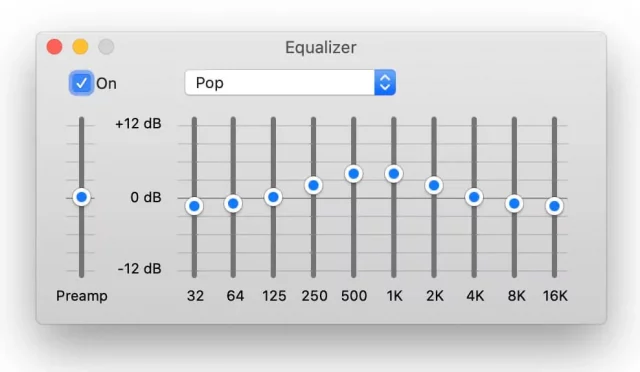Select the 2K band slider handle

[x=434, y=185]
